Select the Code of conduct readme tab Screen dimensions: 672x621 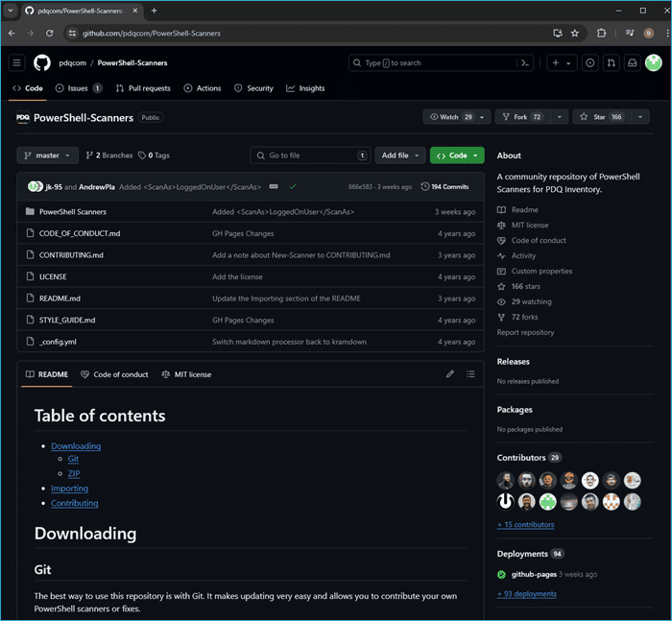(114, 374)
